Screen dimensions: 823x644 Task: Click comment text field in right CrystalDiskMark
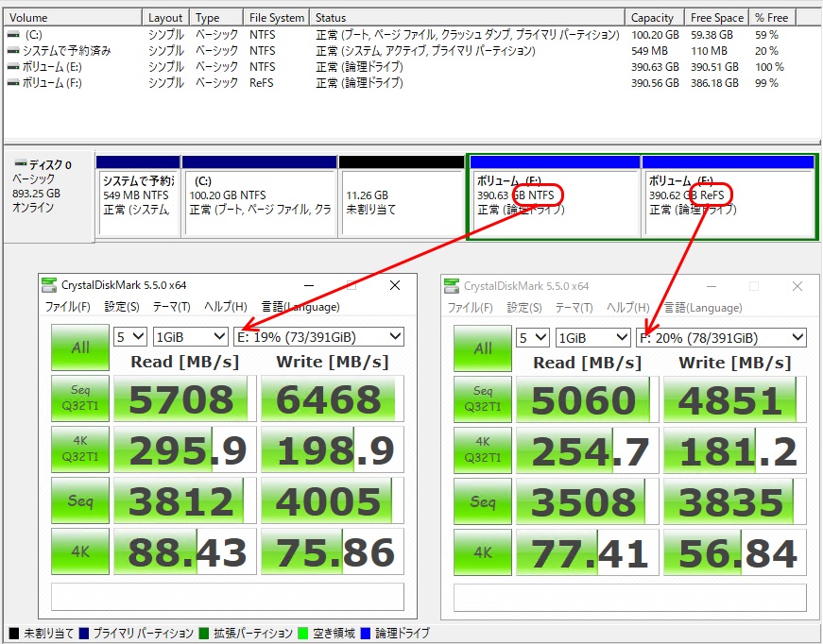click(630, 598)
